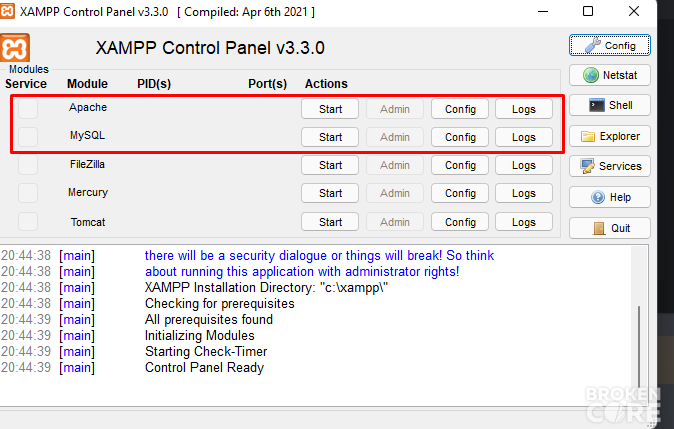Open Config for Mercury
This screenshot has height=429, width=674.
[x=460, y=193]
